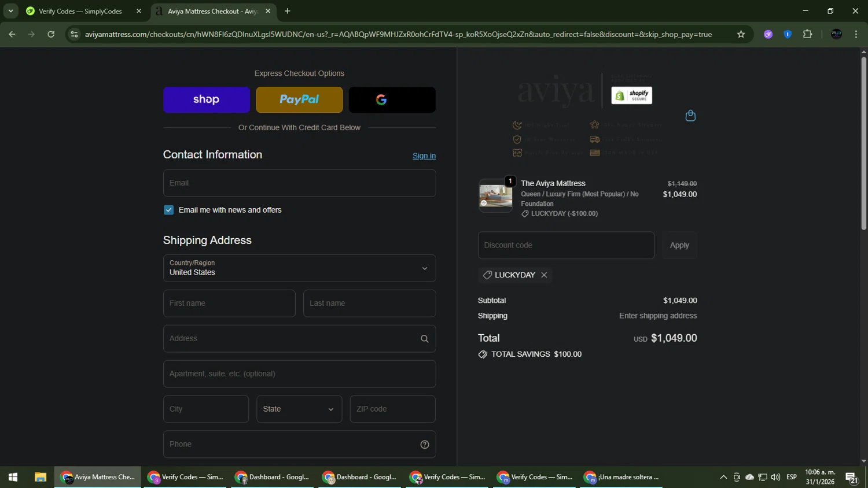
Task: Select the Apartment, suite field
Action: point(299,374)
